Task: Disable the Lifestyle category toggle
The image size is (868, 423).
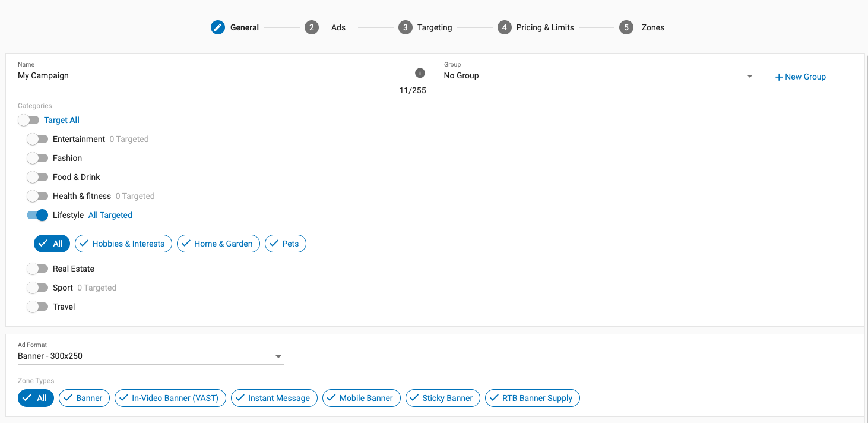Action: click(37, 215)
